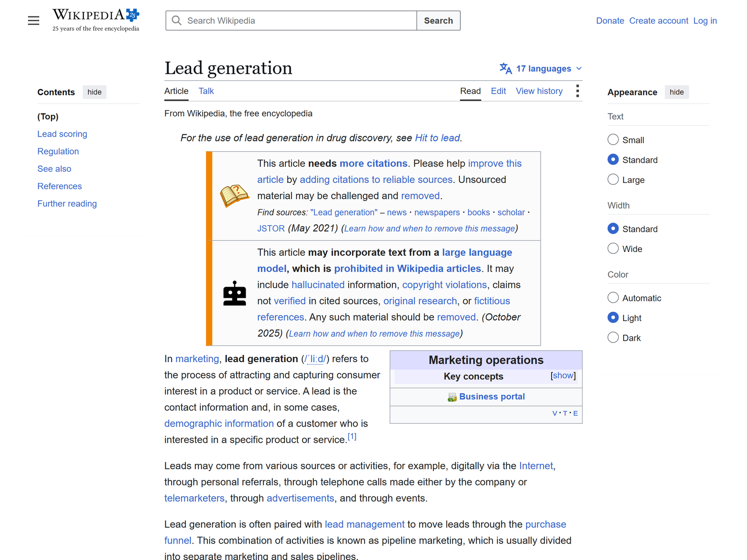Screen dimensions: 747x560
Task: Switch to the Talk tab
Action: point(206,91)
